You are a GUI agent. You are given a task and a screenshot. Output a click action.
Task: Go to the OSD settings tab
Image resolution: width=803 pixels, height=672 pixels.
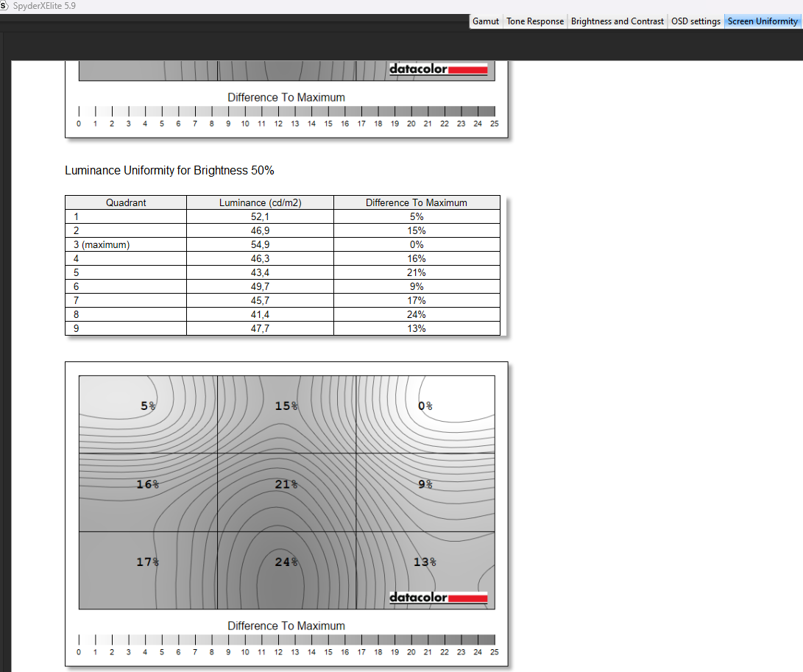(x=696, y=21)
